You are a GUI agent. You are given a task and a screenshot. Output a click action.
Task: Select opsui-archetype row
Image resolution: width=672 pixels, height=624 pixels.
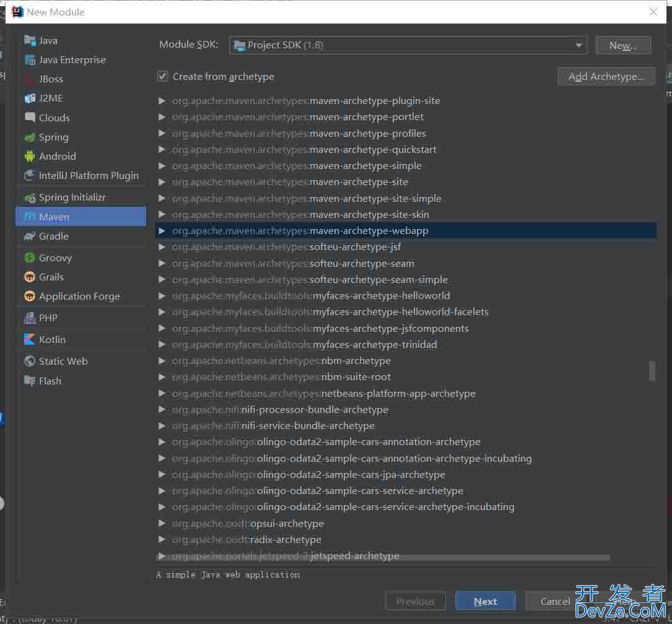pyautogui.click(x=406, y=524)
